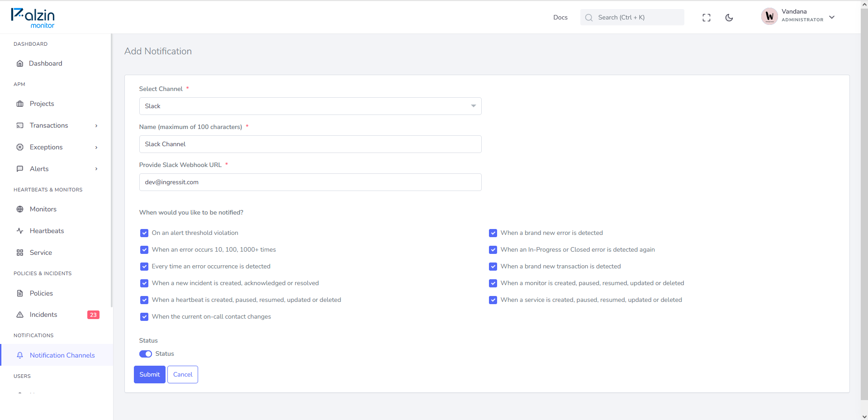The width and height of the screenshot is (868, 420).
Task: Click the Slack Webhook URL input field
Action: click(310, 182)
